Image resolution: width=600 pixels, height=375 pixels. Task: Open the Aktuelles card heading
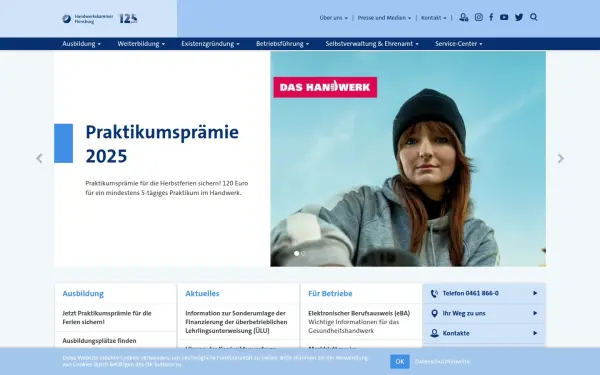tap(202, 293)
